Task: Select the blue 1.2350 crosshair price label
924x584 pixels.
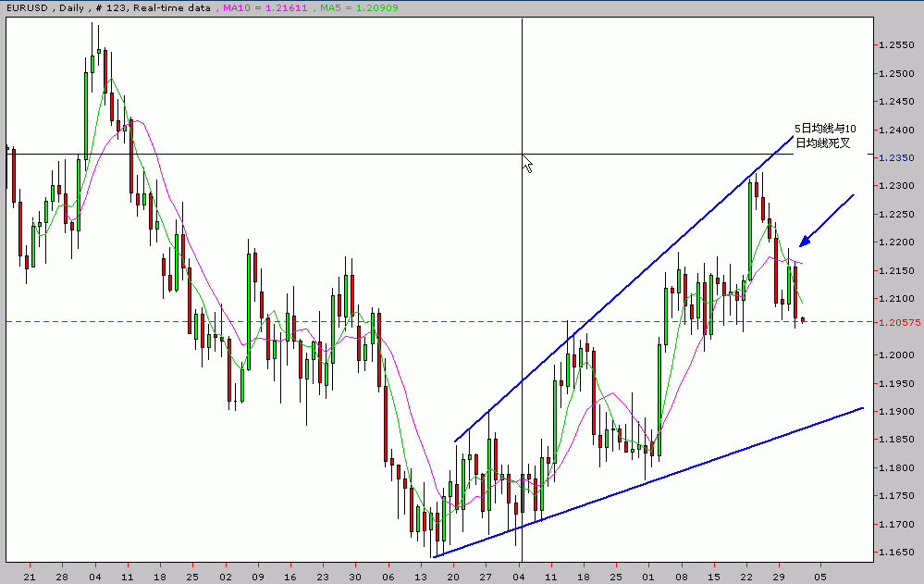Action: pyautogui.click(x=896, y=157)
